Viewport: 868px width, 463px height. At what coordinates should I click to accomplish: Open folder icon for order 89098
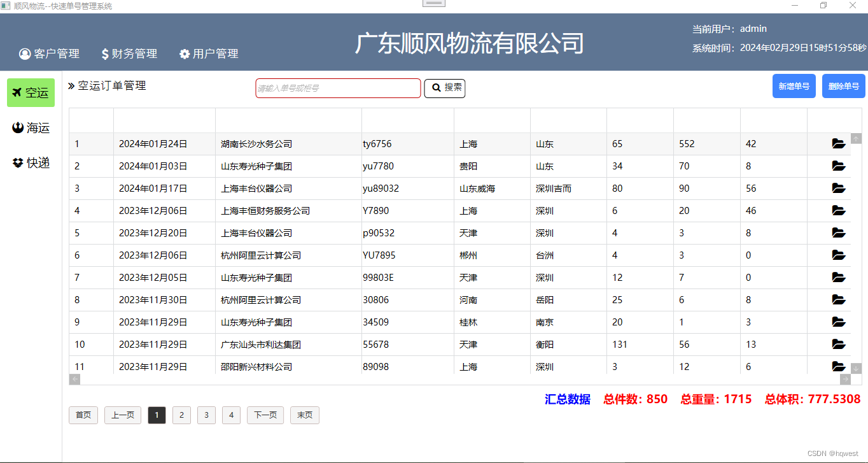point(839,367)
